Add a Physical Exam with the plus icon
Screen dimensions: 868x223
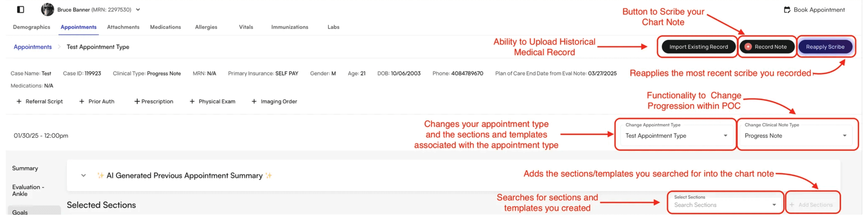point(193,101)
